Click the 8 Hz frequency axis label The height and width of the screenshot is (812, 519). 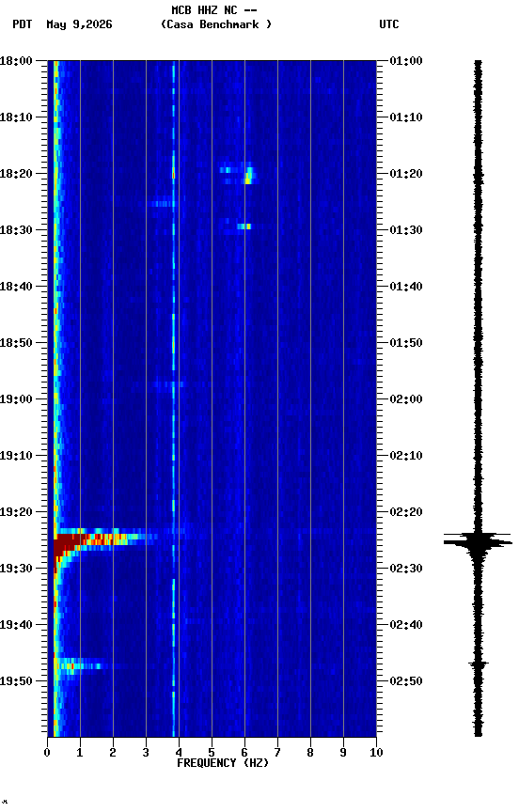click(x=310, y=753)
